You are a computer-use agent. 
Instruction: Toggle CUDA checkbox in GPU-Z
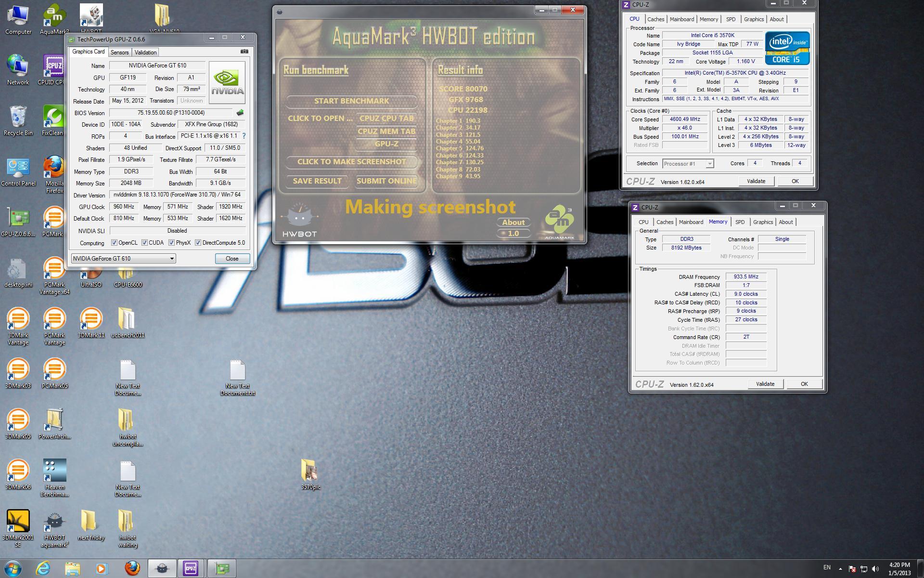(144, 243)
